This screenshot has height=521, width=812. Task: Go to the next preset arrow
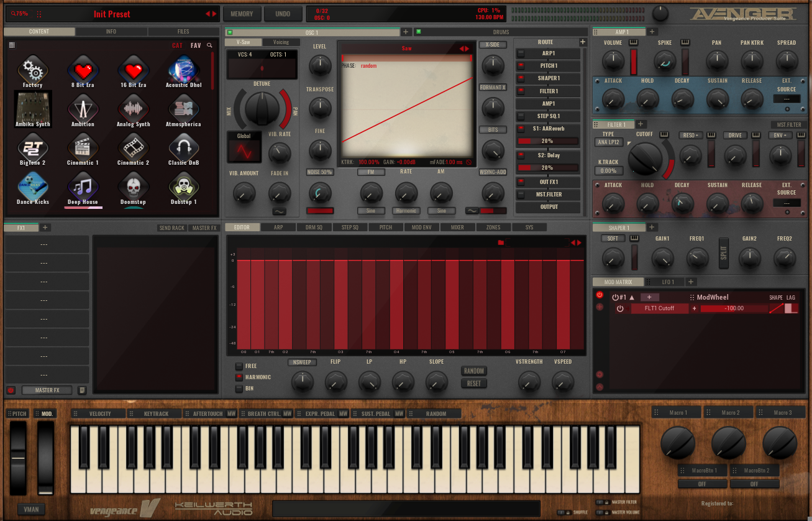(x=215, y=14)
